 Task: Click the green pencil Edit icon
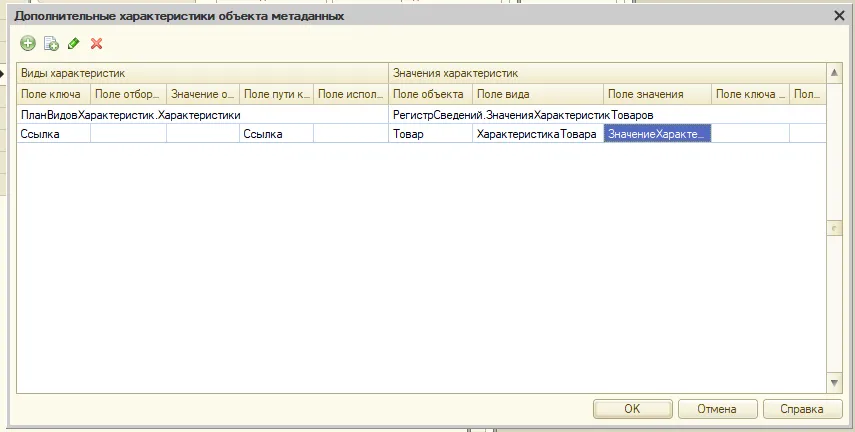click(74, 43)
